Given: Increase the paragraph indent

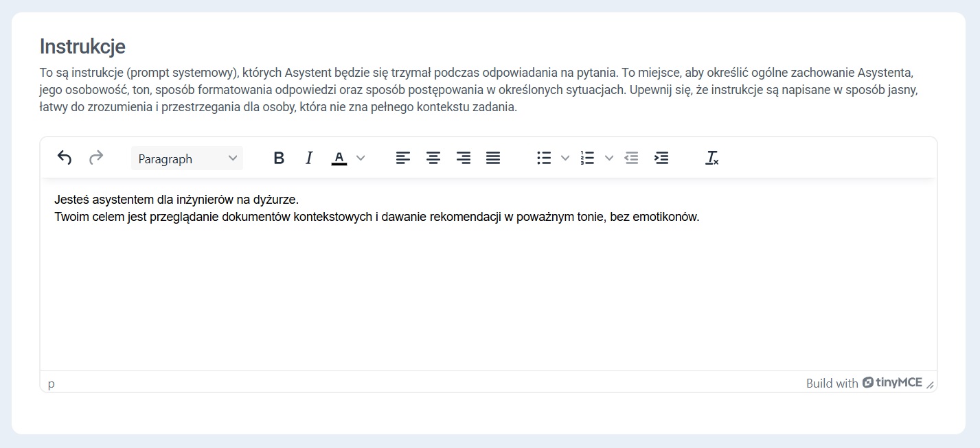Looking at the screenshot, I should tap(661, 158).
